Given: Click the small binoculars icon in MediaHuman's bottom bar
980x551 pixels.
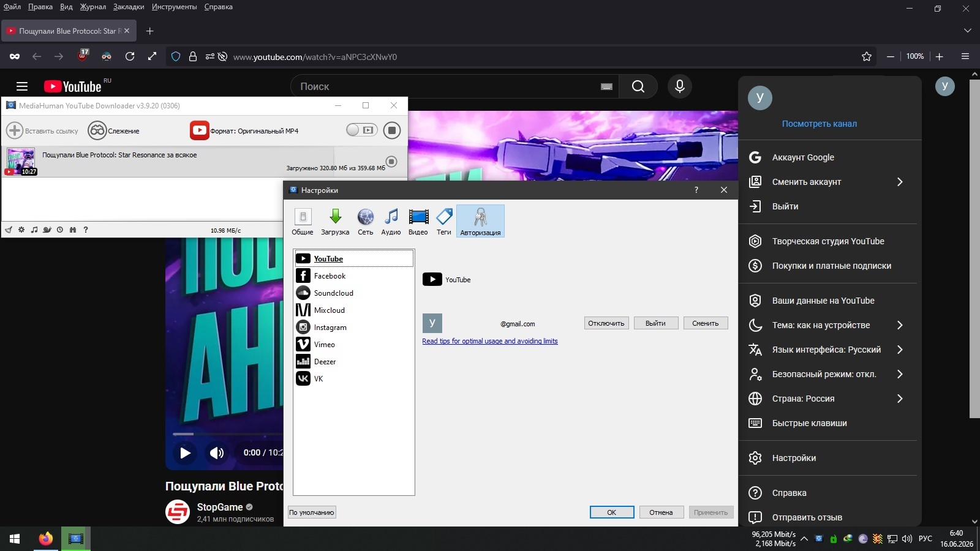Looking at the screenshot, I should tap(73, 230).
